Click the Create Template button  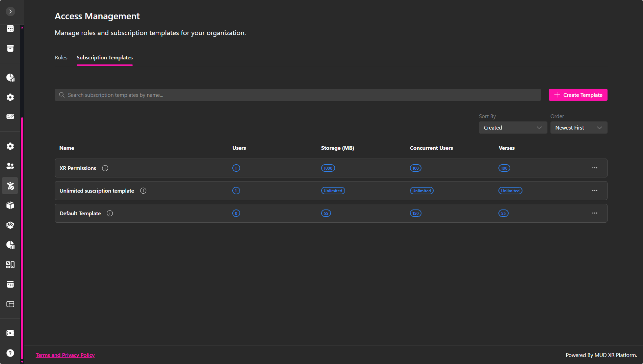pos(578,95)
